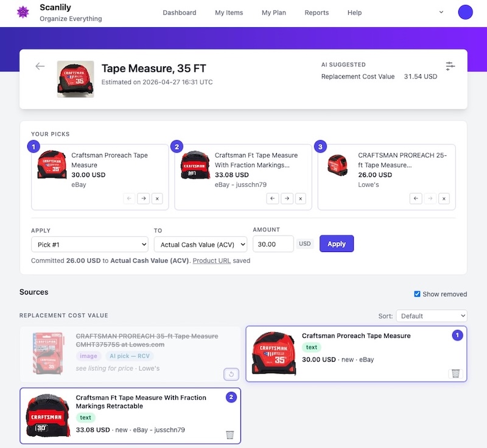Click the 26.00 USD price in pick 3

(x=375, y=175)
